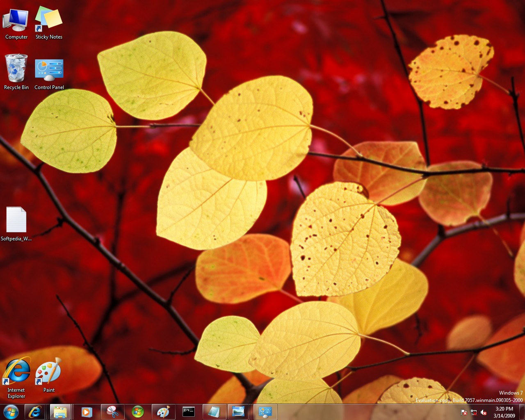525x420 pixels.
Task: Open Windows Explorer folder in taskbar
Action: 60,412
